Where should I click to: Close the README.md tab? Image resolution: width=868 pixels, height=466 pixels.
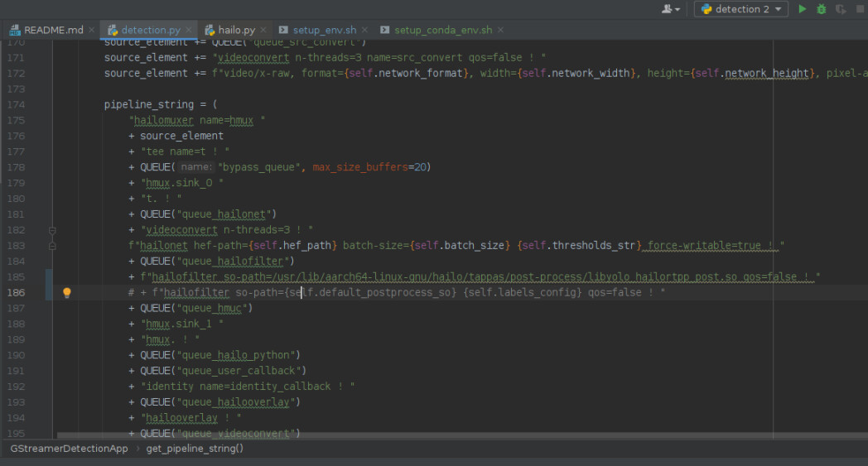[x=91, y=31]
